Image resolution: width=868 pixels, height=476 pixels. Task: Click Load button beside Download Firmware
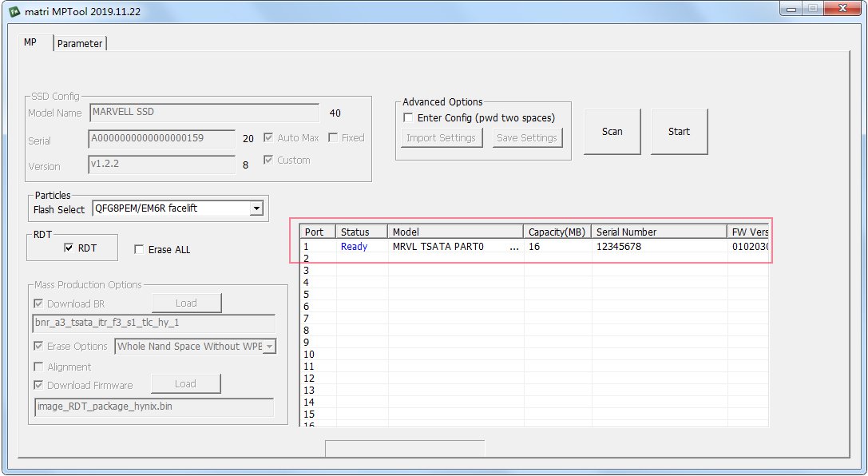pos(185,383)
